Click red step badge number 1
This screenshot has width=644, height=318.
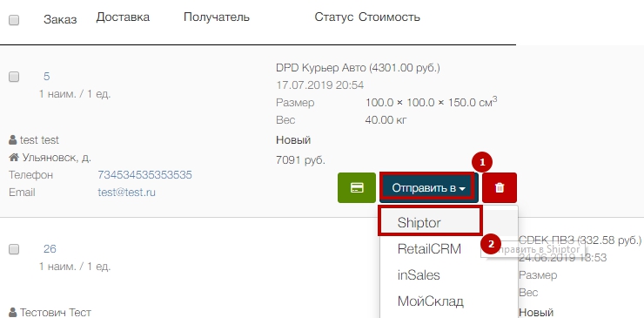[482, 163]
